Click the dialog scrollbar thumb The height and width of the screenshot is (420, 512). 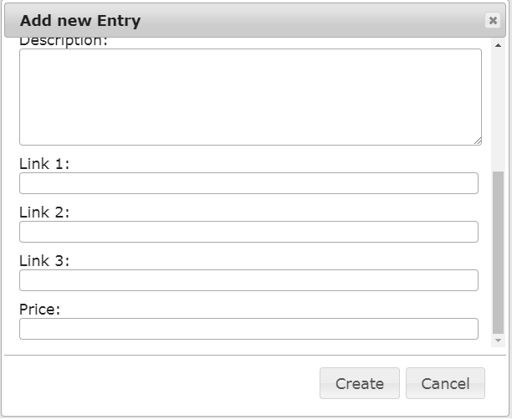click(x=499, y=251)
